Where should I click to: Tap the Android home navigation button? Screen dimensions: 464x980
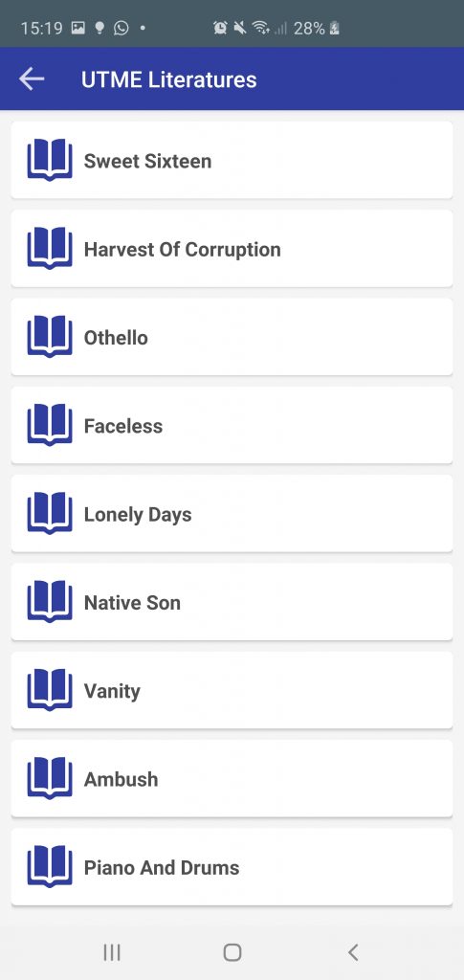click(x=232, y=952)
